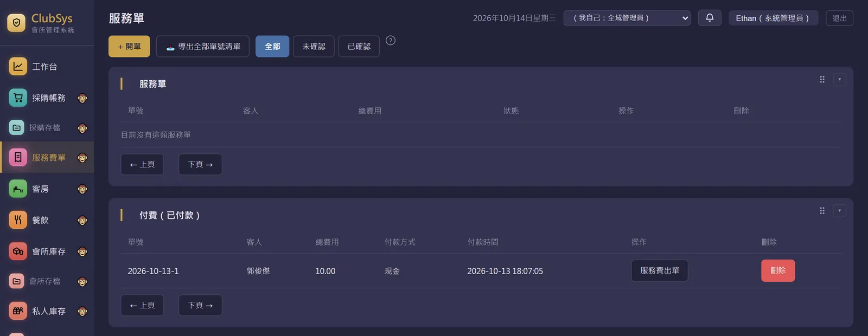Open the 採購存檔 archive icon
This screenshot has width=868, height=336.
pyautogui.click(x=17, y=128)
